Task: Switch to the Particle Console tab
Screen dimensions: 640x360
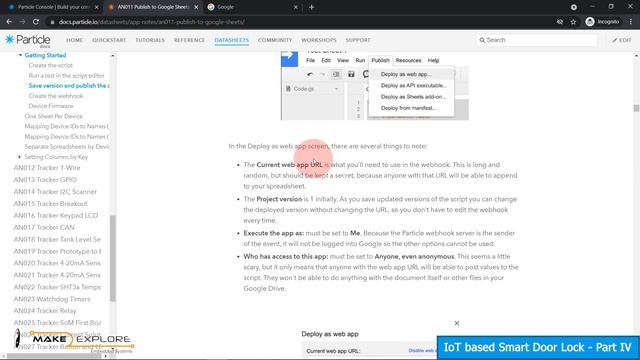Action: pyautogui.click(x=52, y=7)
